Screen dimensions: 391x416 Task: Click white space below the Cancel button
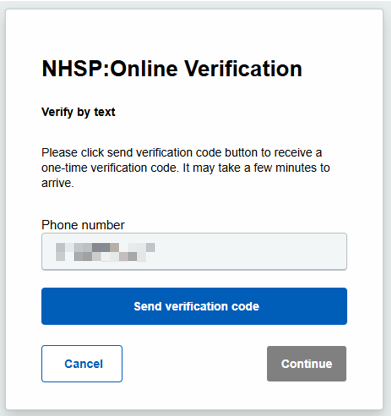point(82,396)
